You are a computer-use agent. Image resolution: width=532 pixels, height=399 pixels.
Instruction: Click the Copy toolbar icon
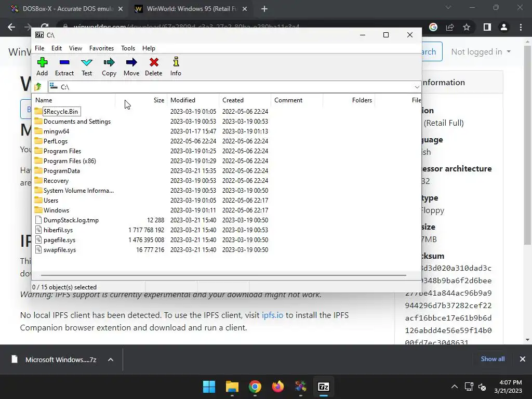[x=109, y=66]
